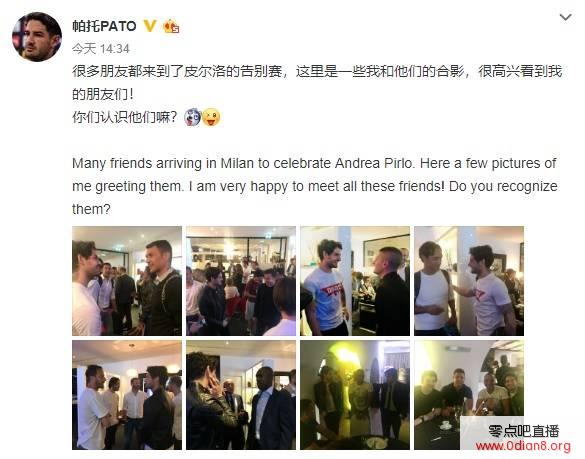Click the Chinese post text about 皮尔洛

pos(317,82)
